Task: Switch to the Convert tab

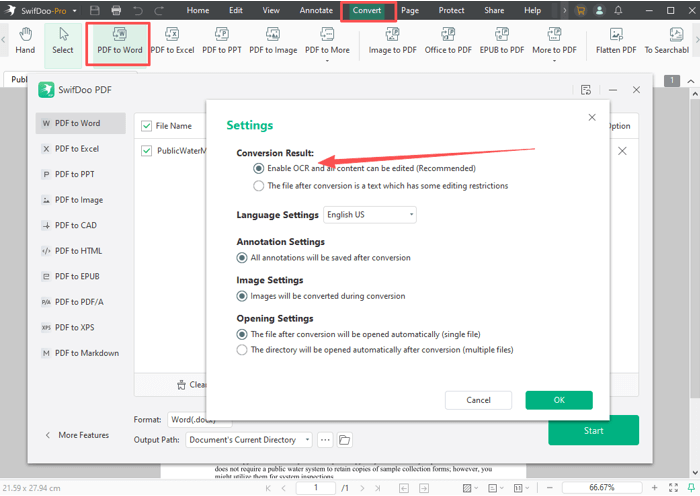Action: click(x=367, y=10)
